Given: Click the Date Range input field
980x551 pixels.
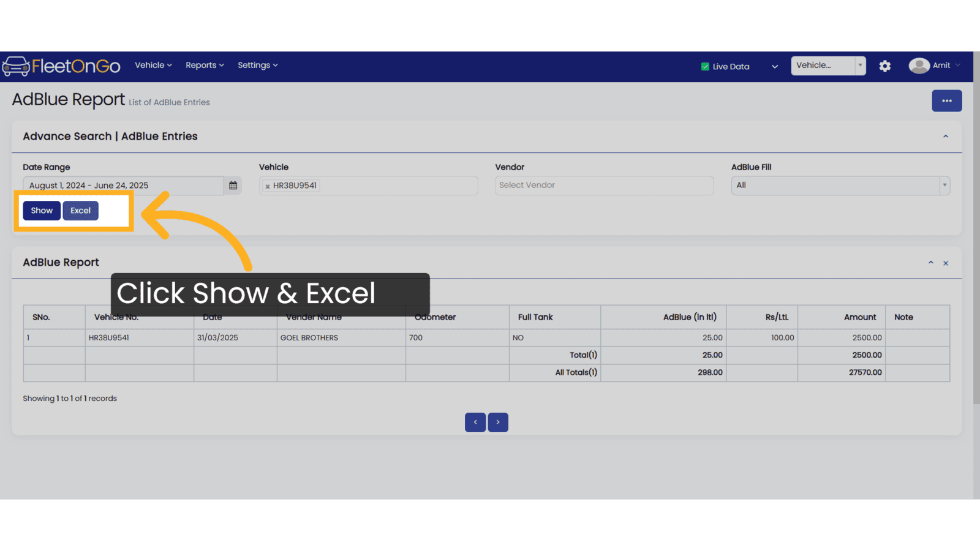Looking at the screenshot, I should [x=124, y=186].
